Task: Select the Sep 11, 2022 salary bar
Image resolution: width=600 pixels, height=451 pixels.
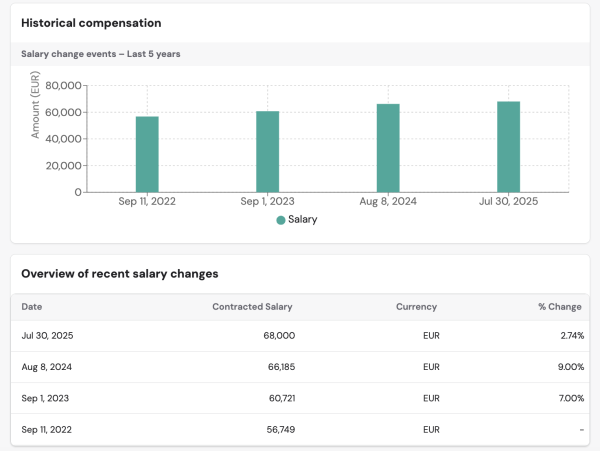Action: pos(147,154)
